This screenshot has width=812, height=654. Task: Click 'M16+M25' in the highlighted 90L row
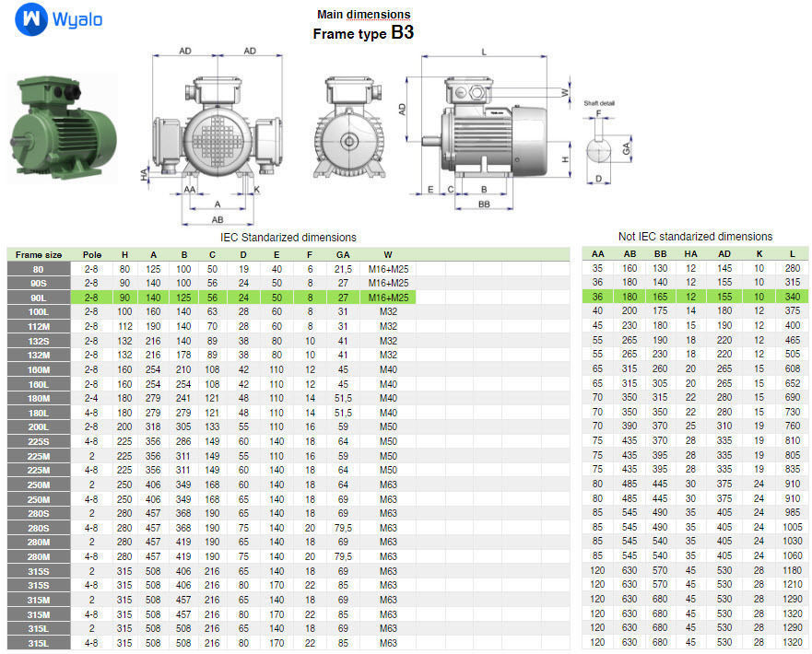[x=388, y=298]
